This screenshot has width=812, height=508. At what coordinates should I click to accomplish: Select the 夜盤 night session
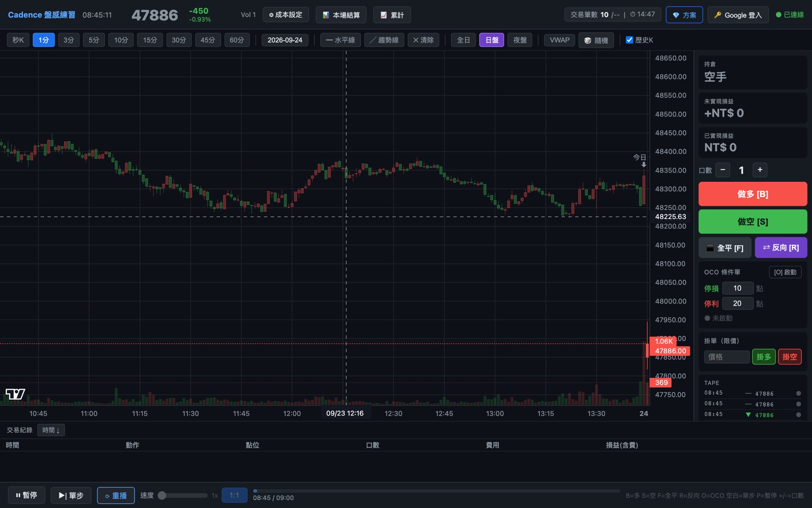tap(520, 40)
